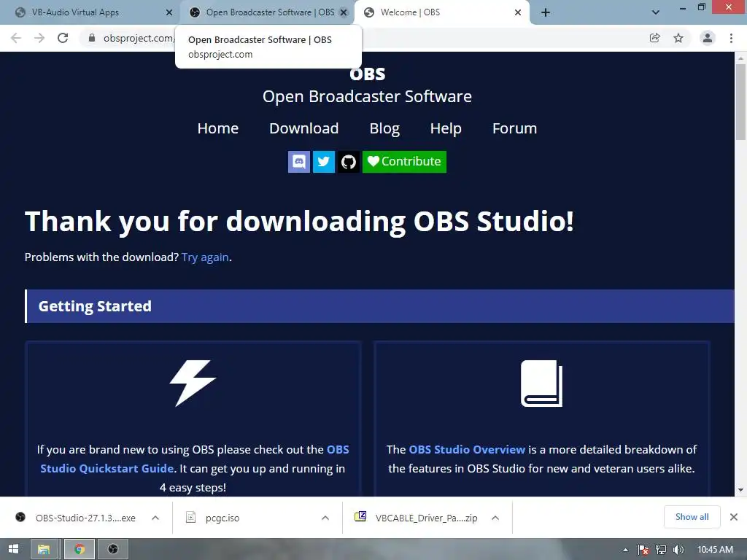
Task: Close the Open Broadcaster Software tab
Action: click(x=344, y=12)
